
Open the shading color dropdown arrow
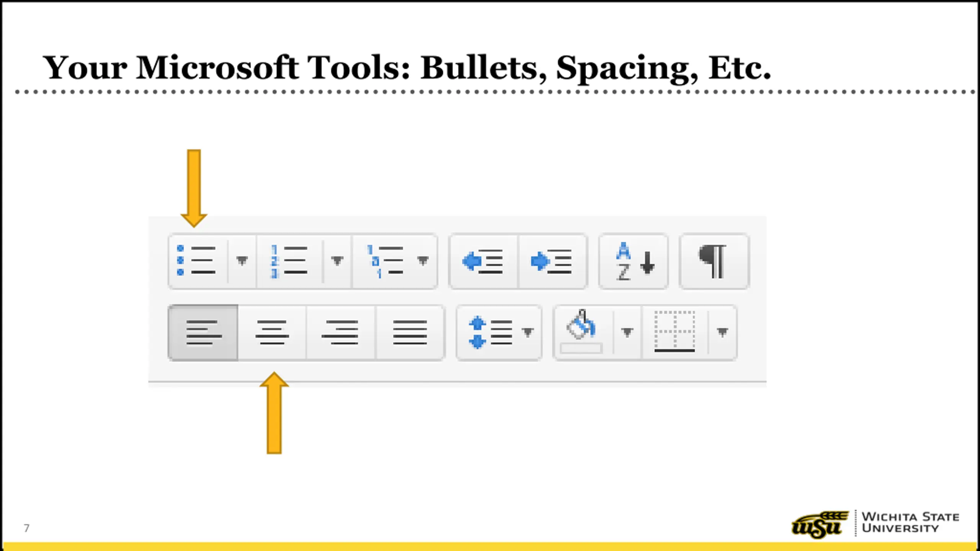click(627, 332)
